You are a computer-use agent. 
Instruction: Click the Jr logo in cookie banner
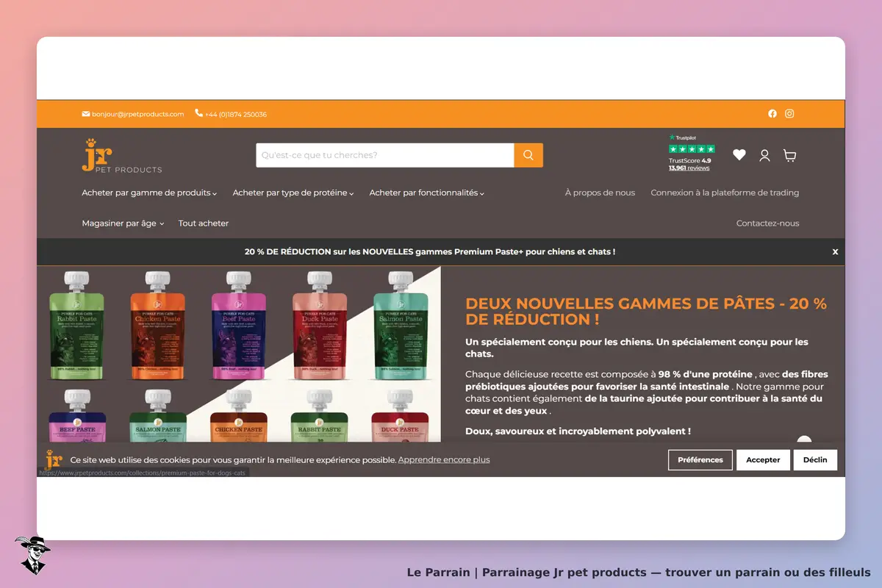click(x=54, y=459)
